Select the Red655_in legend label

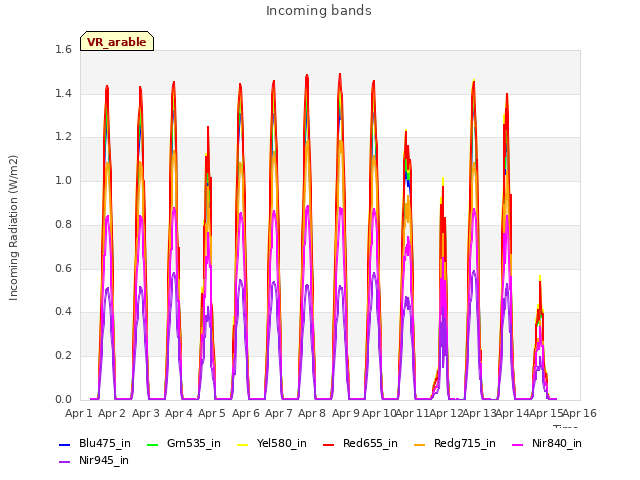370,443
